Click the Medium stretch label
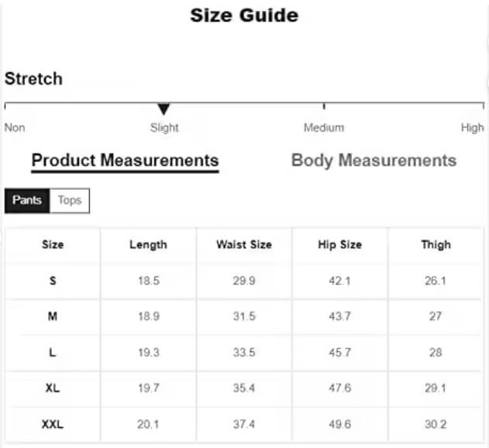489x448 pixels. (323, 128)
